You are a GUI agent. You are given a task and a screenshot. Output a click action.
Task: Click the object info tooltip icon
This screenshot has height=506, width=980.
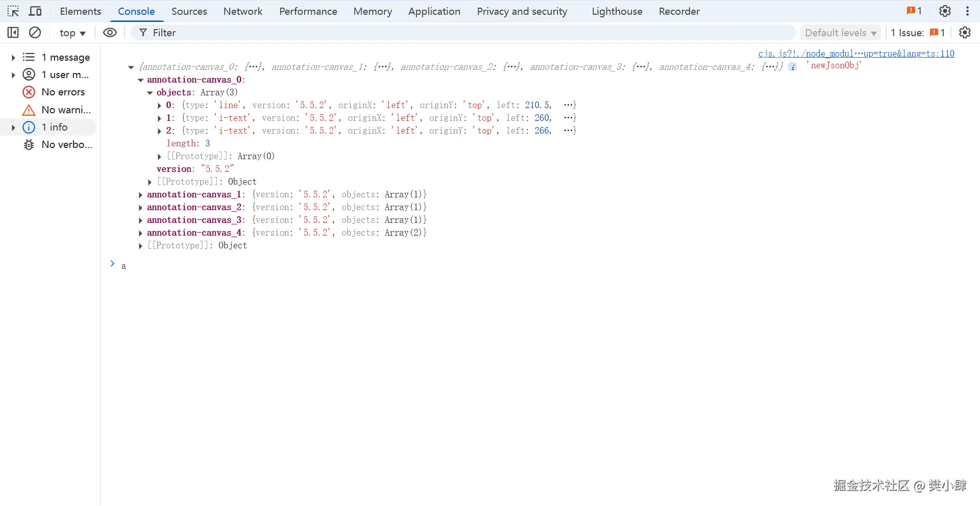(792, 67)
